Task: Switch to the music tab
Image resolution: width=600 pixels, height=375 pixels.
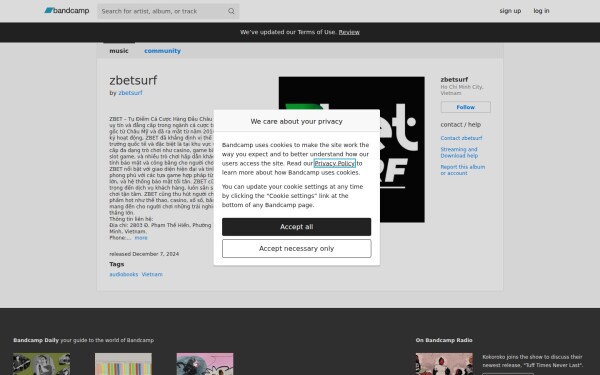Action: tap(119, 51)
